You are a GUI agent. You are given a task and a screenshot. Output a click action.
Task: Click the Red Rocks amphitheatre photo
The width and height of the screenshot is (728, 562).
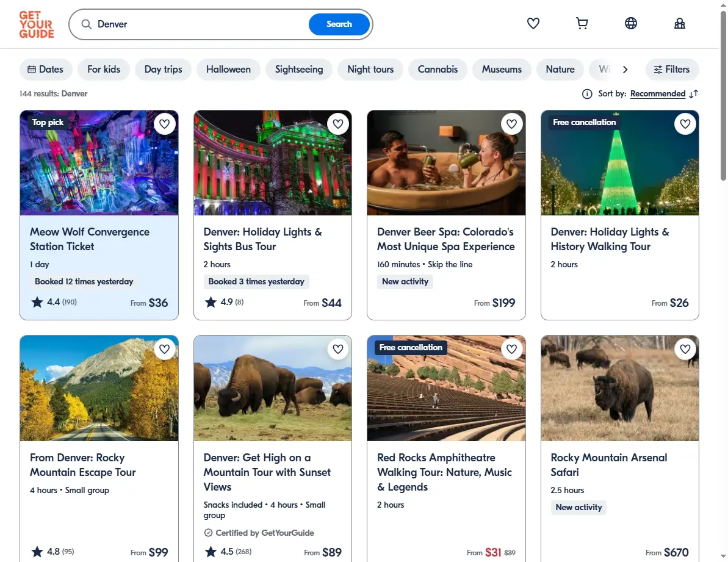[446, 389]
